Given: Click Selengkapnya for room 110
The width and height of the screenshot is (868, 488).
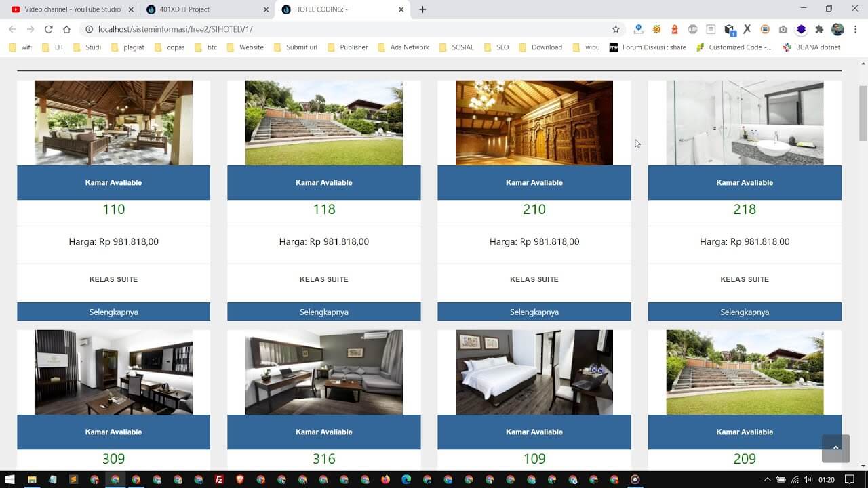Looking at the screenshot, I should point(113,312).
